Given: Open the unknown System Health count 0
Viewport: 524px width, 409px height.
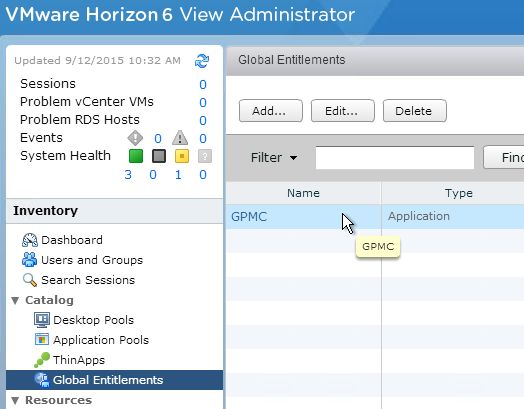Looking at the screenshot, I should (x=203, y=174).
